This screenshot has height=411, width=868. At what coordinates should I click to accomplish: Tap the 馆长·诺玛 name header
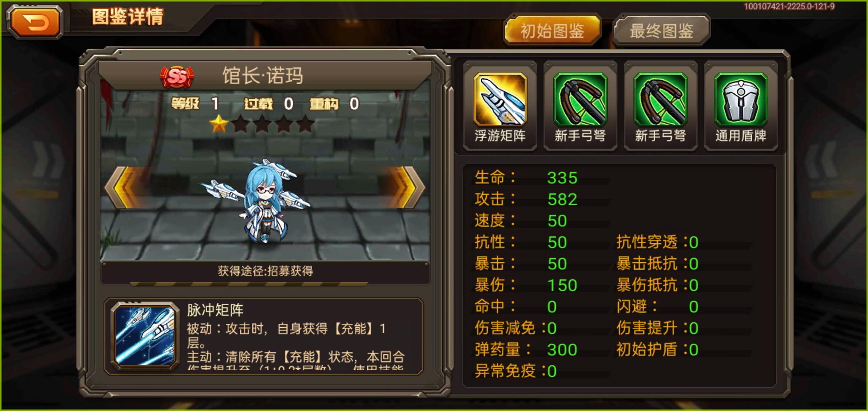click(263, 75)
